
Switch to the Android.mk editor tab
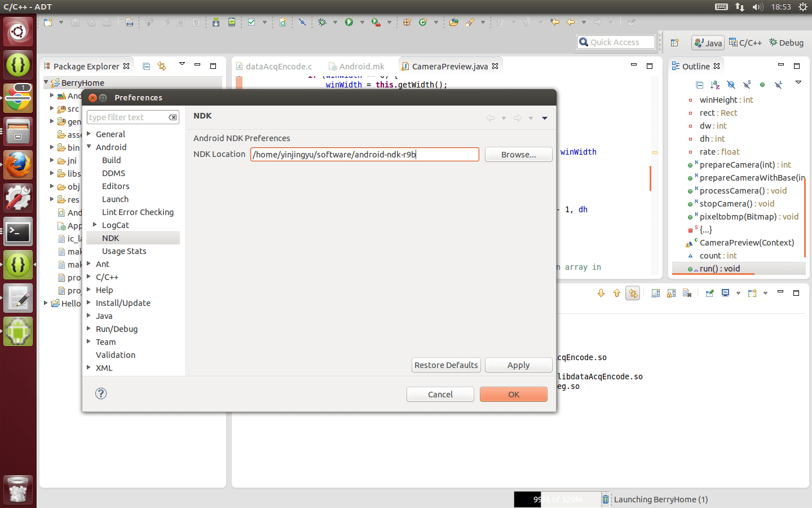(360, 66)
